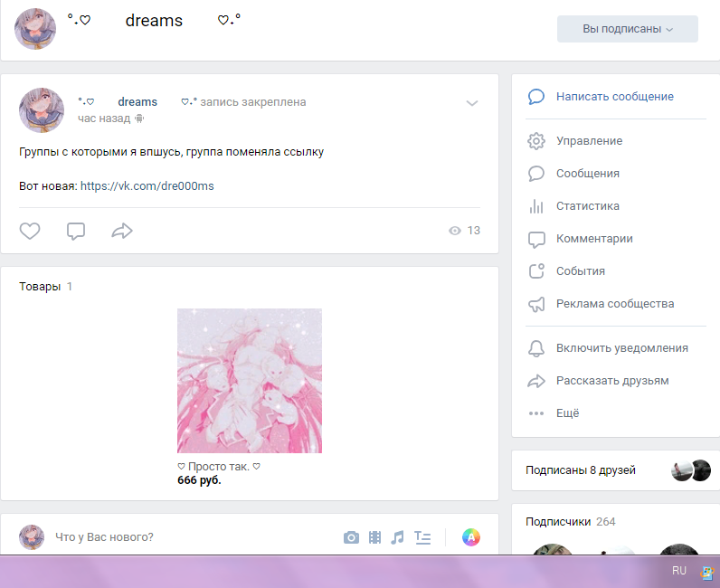Viewport: 720px width, 588px height.
Task: Open Управление settings
Action: coord(589,140)
